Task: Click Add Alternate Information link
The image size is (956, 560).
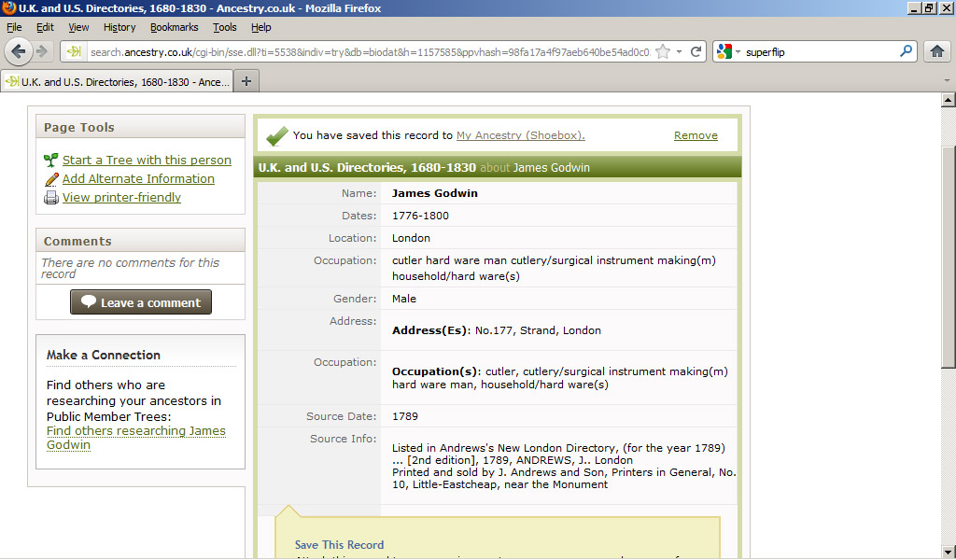Action: [138, 179]
